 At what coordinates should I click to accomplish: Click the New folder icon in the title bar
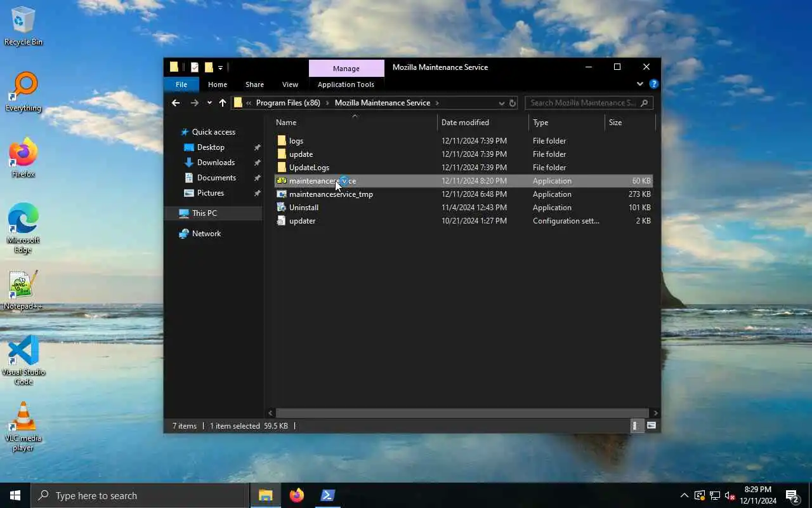pos(208,67)
